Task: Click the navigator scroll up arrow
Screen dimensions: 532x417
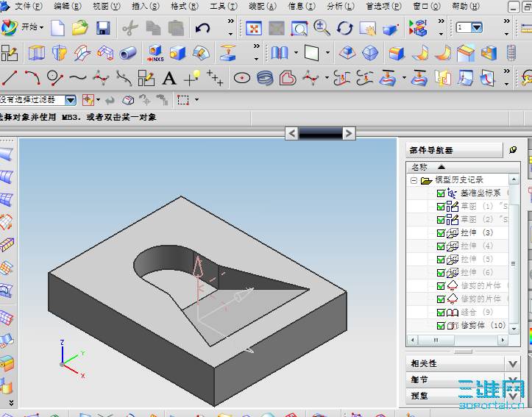Action: tap(514, 179)
